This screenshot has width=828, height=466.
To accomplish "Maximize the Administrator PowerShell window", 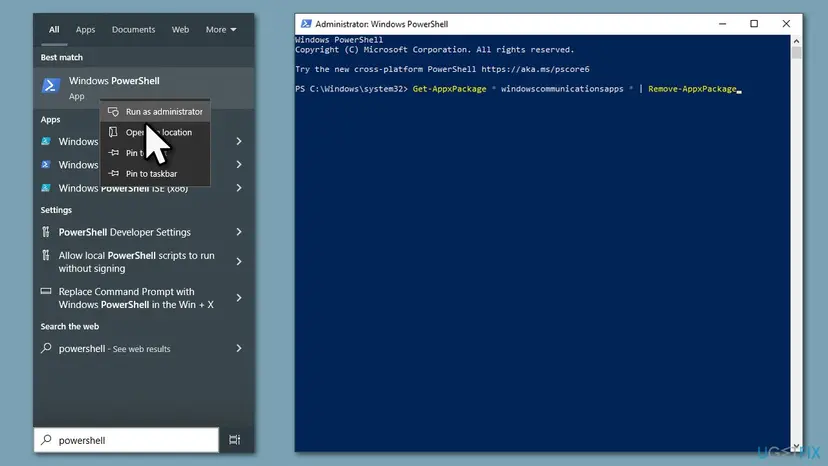I will click(754, 24).
